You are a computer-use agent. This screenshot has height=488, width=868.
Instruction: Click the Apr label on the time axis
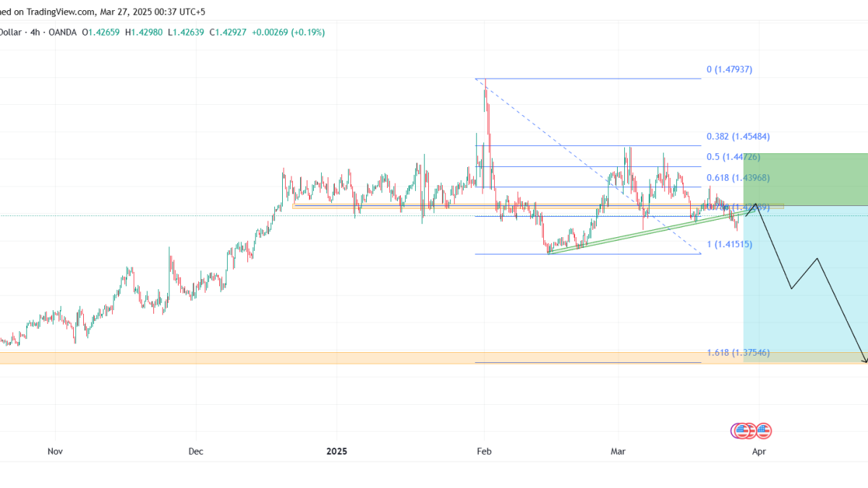[759, 452]
